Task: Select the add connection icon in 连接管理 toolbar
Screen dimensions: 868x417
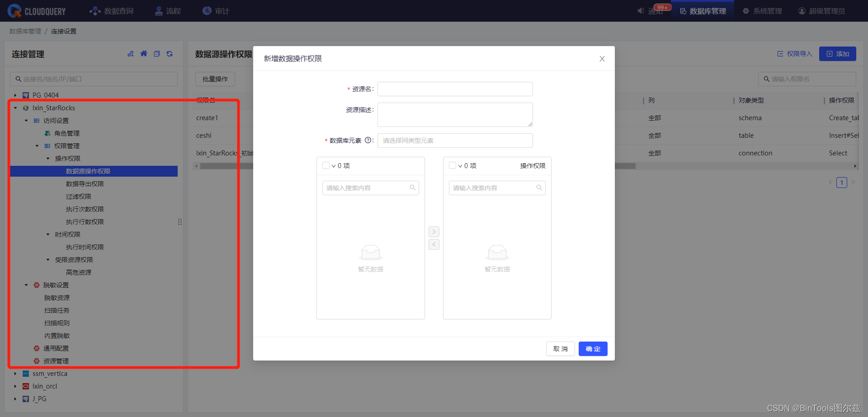Action: (x=131, y=54)
